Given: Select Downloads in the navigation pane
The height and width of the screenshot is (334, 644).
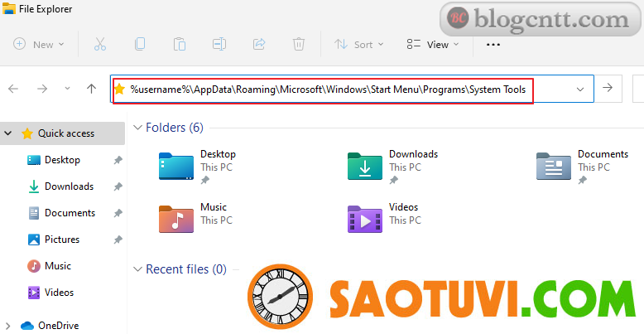Looking at the screenshot, I should (69, 186).
